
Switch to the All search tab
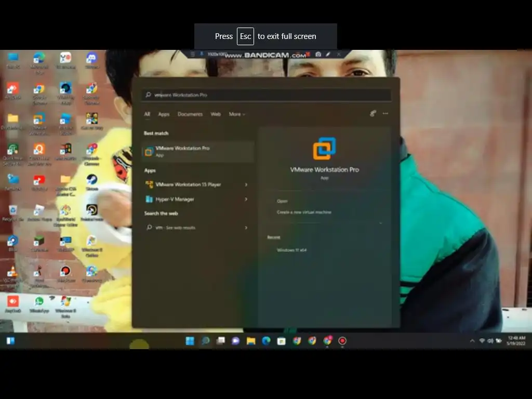[147, 114]
